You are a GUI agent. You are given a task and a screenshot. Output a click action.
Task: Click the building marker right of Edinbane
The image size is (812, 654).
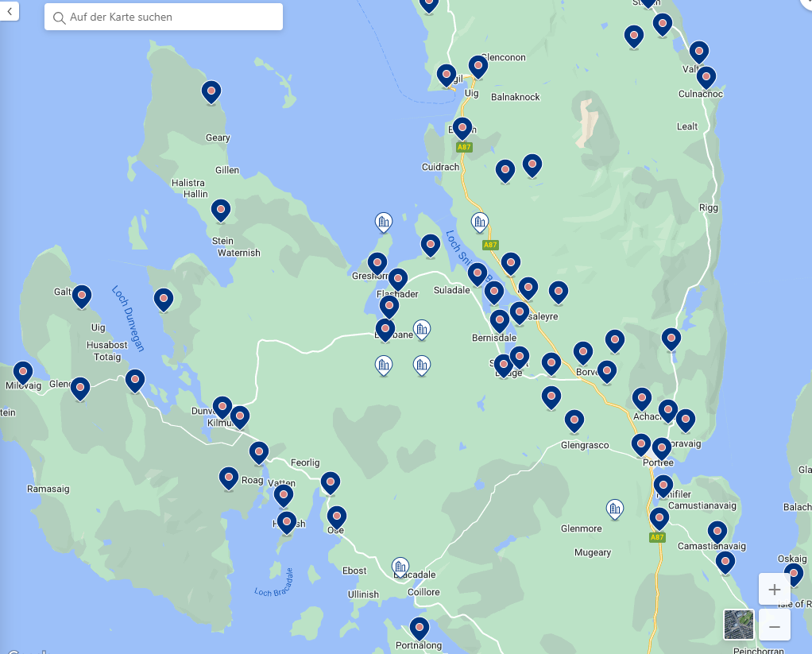422,329
